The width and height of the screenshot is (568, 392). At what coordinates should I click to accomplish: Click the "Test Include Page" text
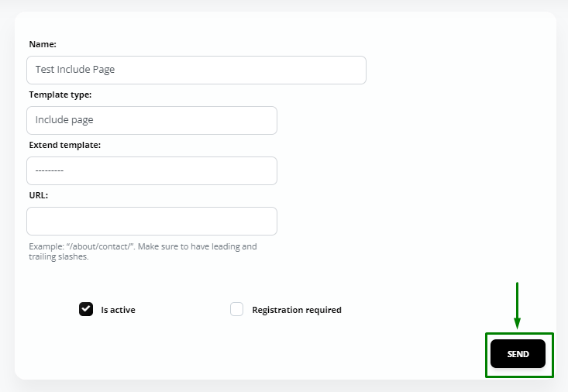pos(75,70)
